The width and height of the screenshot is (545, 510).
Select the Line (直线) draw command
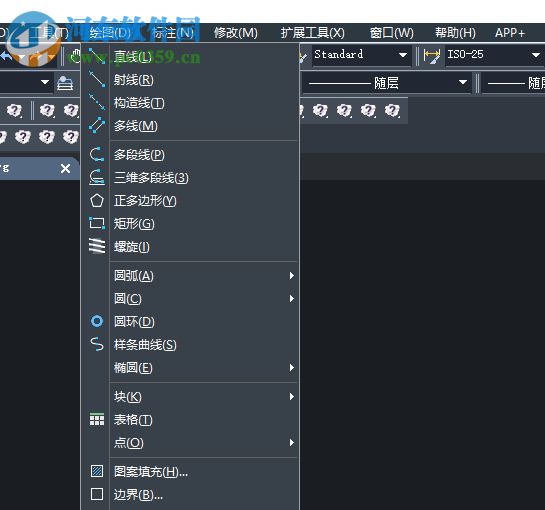click(190, 57)
